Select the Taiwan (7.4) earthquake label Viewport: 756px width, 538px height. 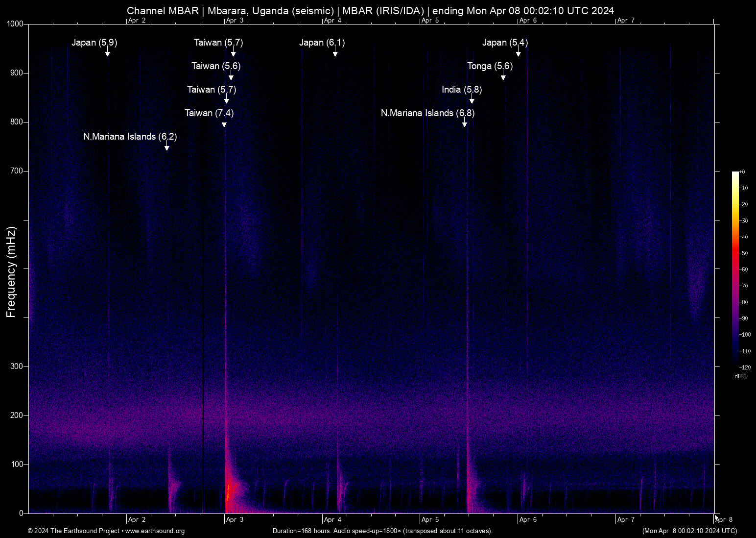point(209,113)
